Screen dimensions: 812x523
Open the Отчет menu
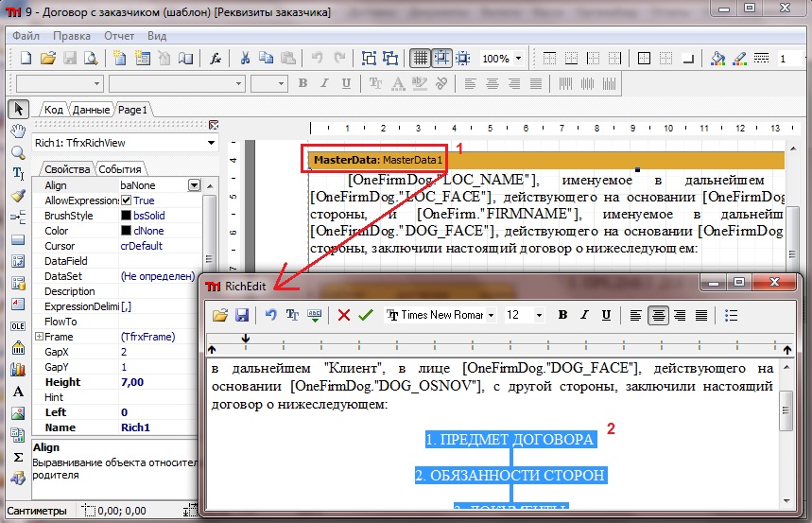click(x=119, y=36)
